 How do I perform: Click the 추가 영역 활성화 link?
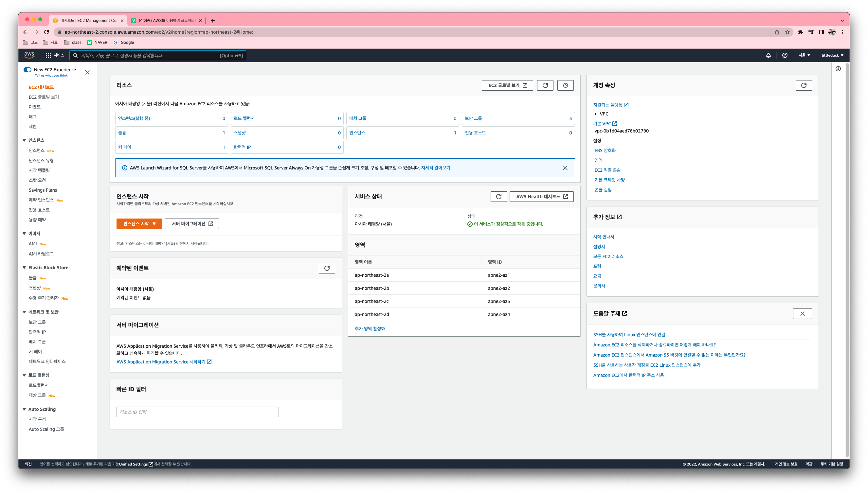(x=370, y=328)
